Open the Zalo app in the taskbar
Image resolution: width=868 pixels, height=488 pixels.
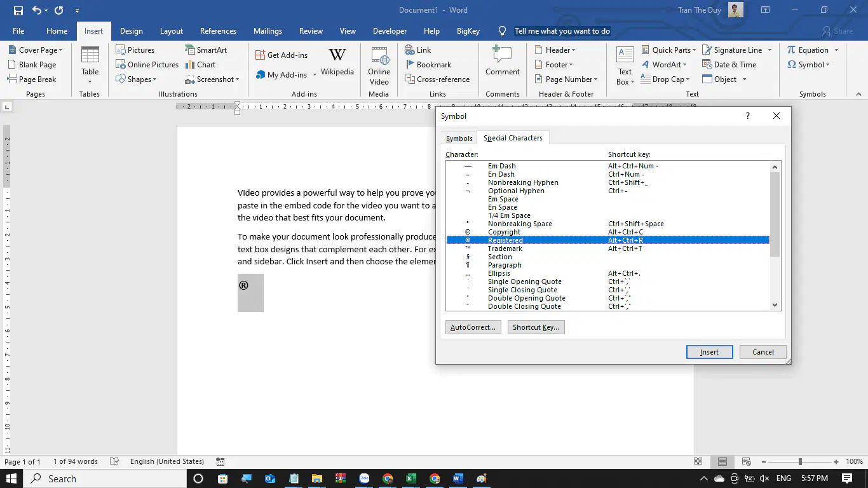tap(364, 478)
